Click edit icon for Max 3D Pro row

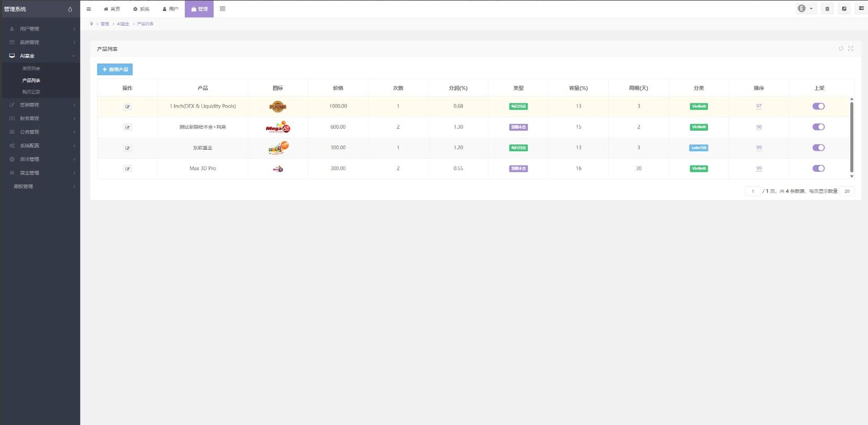[127, 169]
